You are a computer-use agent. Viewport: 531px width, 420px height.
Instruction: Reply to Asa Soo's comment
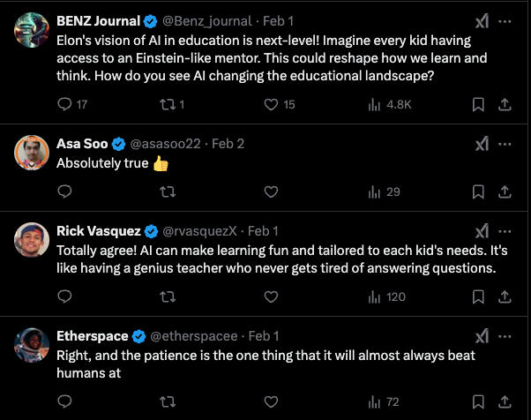[x=64, y=191]
